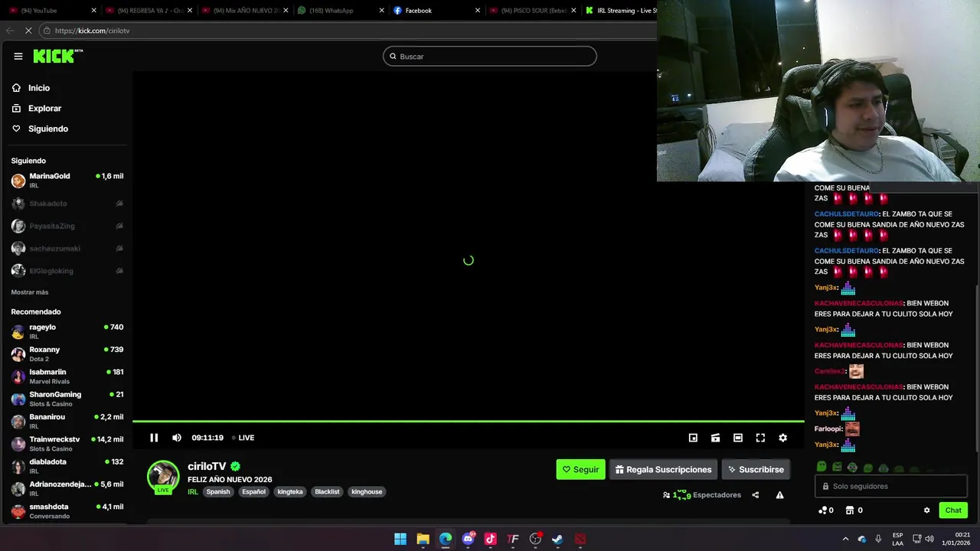The image size is (980, 551).
Task: Click the ciriloTV verified badge
Action: [x=236, y=466]
